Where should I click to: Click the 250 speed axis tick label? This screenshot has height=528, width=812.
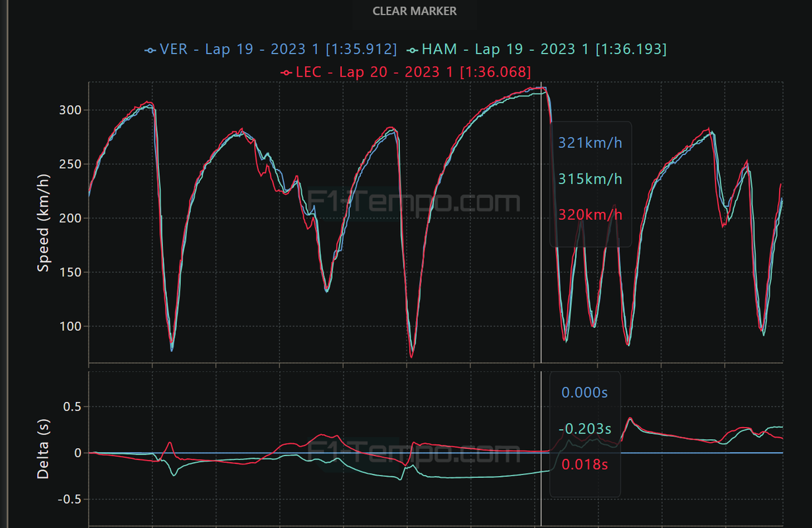point(69,164)
